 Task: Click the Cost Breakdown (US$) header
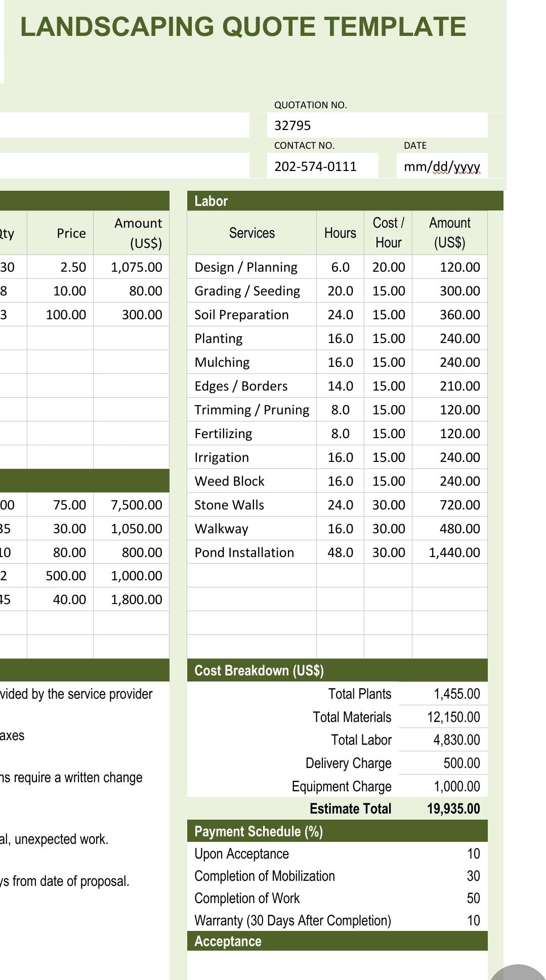pyautogui.click(x=338, y=670)
